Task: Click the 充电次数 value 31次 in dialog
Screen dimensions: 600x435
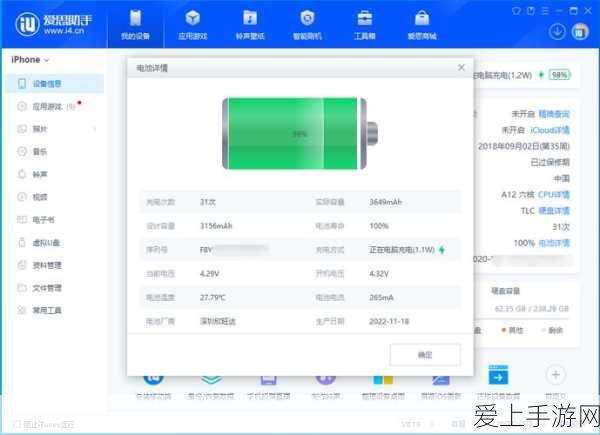Action: coord(208,202)
